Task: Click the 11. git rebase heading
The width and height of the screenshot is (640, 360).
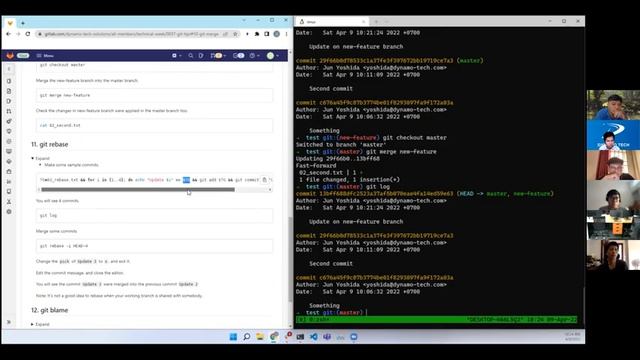Action: 49,144
